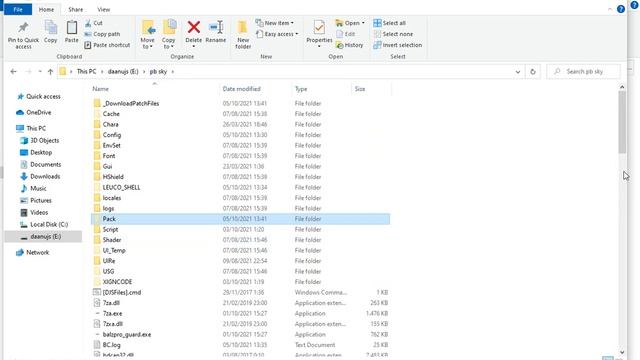Click the Copy icon in Clipboard group
Viewport: 640px width, 360px height.
(51, 28)
